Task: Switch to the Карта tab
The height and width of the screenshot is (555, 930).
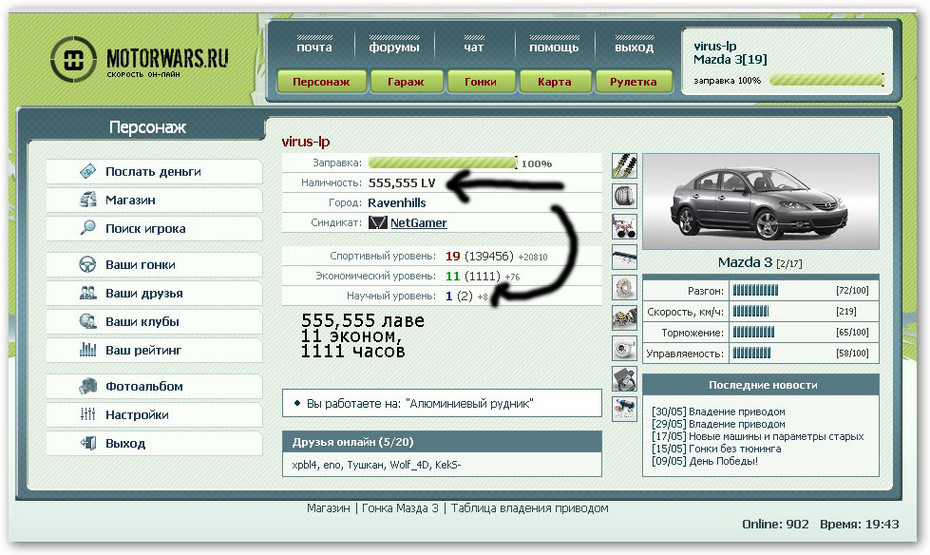Action: point(555,82)
